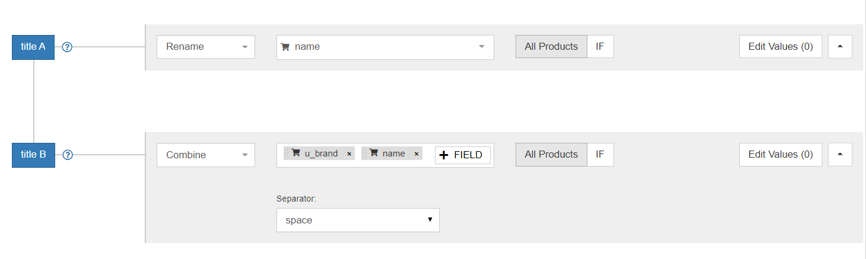The height and width of the screenshot is (259, 868).
Task: Collapse the title B rule row
Action: pyautogui.click(x=840, y=154)
